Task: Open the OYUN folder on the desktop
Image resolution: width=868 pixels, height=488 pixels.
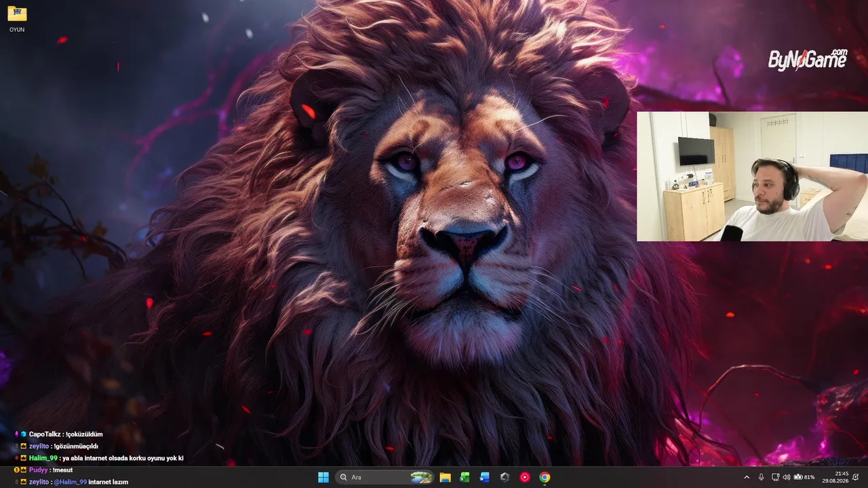Action: click(x=17, y=18)
